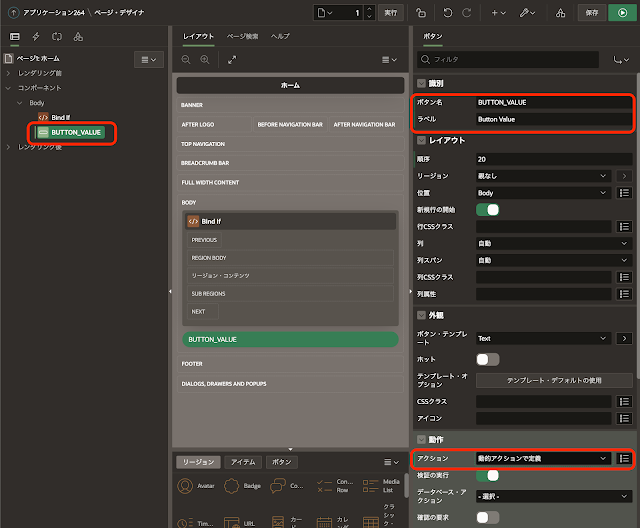Click the 実行 go button
Viewport: 640px width, 528px height.
(x=391, y=13)
